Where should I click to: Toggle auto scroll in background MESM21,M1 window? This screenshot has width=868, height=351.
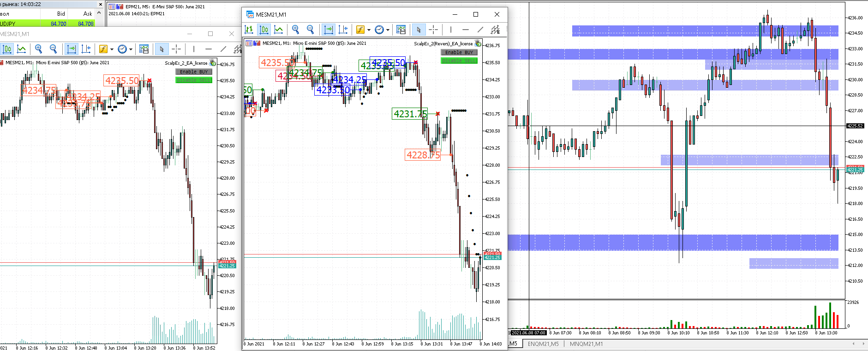[71, 49]
